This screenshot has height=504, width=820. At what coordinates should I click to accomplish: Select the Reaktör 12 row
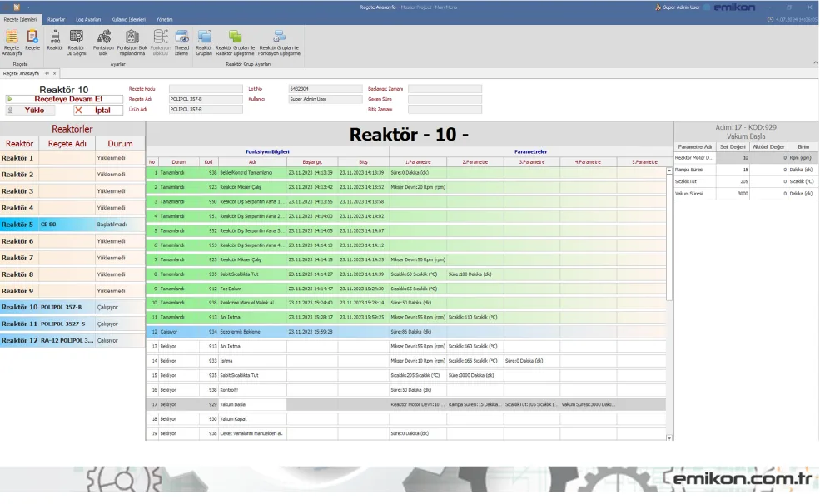pyautogui.click(x=72, y=340)
